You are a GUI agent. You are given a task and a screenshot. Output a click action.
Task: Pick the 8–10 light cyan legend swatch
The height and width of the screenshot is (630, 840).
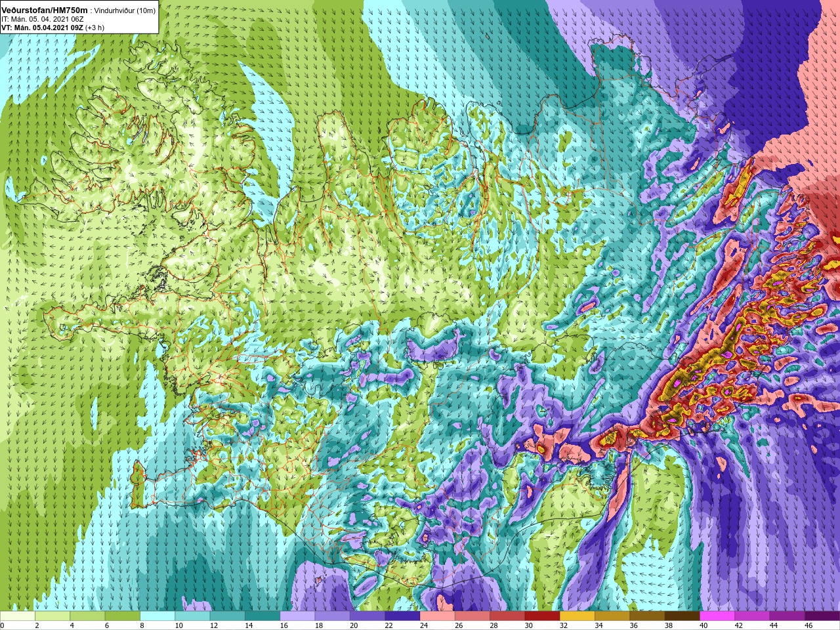click(157, 616)
